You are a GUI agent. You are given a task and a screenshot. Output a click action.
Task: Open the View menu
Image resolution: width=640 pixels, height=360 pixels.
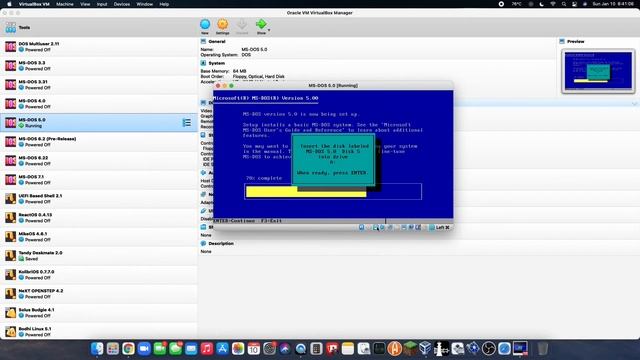[x=85, y=4]
